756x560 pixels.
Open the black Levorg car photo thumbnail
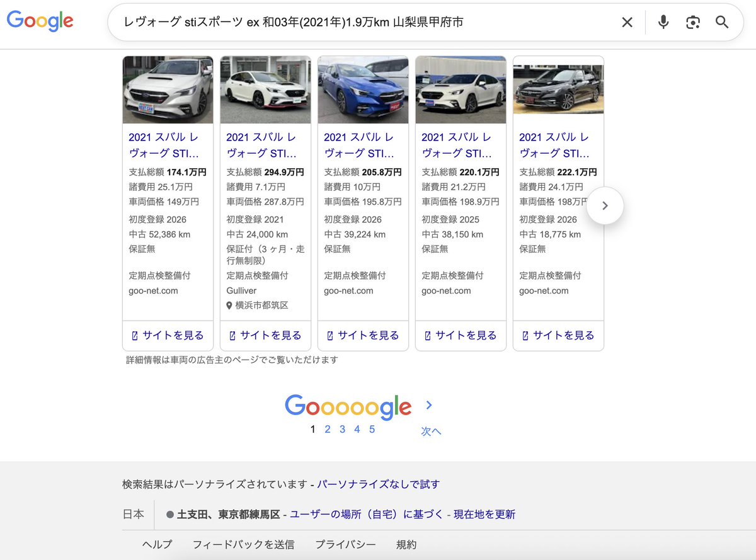[x=558, y=89]
